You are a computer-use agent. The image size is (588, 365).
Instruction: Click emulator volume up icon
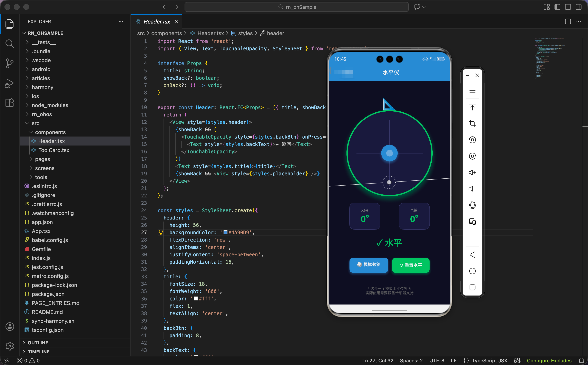tap(472, 173)
